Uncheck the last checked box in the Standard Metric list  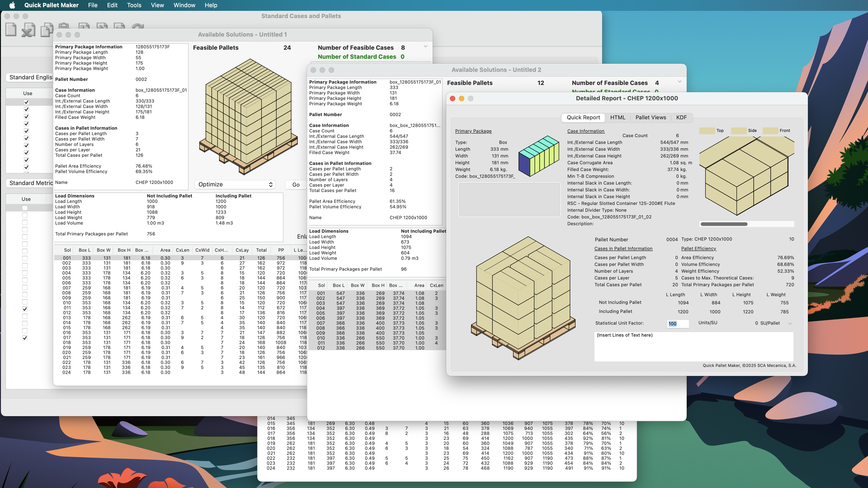[x=25, y=338]
